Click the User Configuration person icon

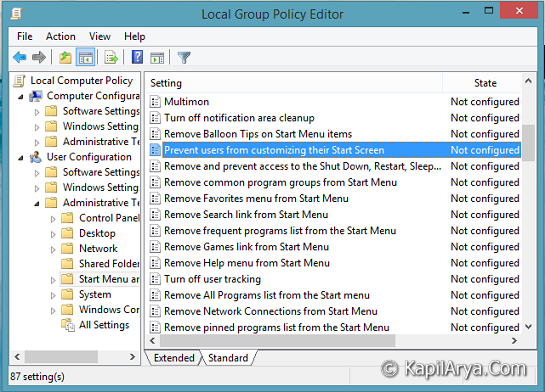tap(35, 157)
